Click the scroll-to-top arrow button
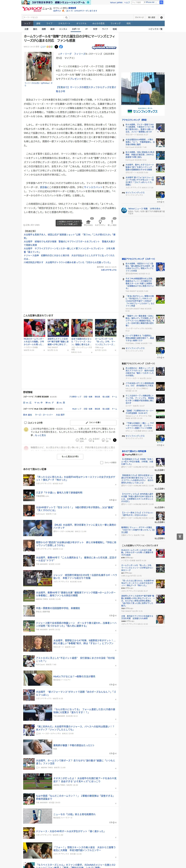The width and height of the screenshot is (186, 868). pos(180,536)
